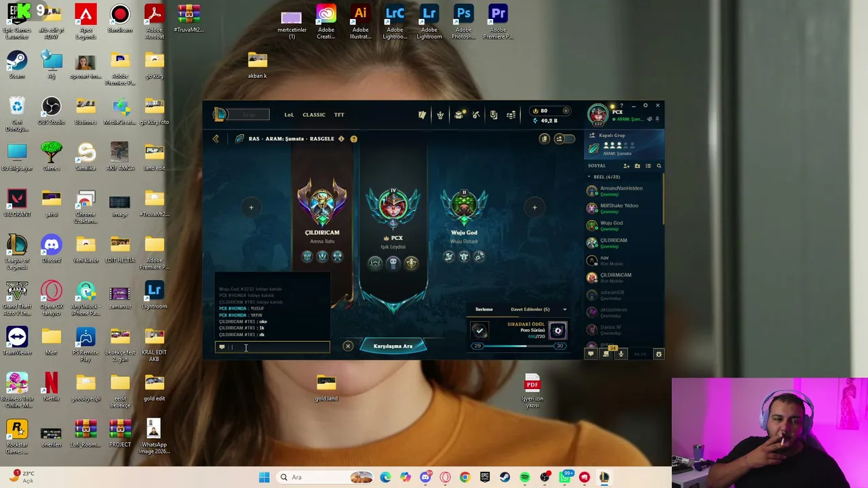Open the Collection backpack icon with notification dot
The height and width of the screenshot is (488, 868).
tap(459, 115)
